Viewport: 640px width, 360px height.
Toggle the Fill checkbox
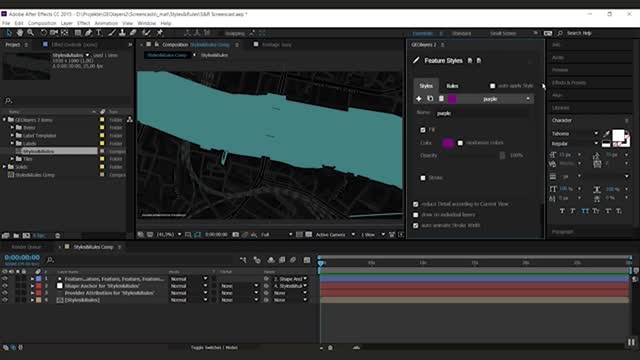click(423, 130)
